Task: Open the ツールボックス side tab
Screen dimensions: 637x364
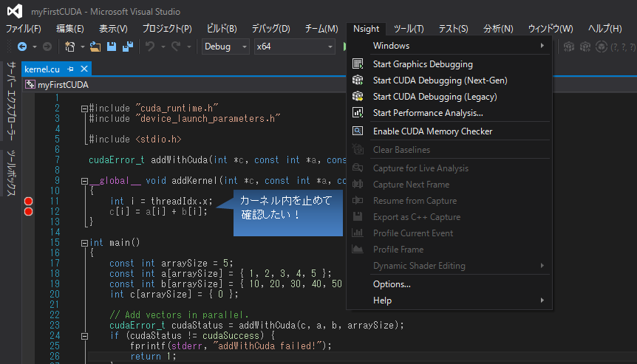Action: point(11,173)
